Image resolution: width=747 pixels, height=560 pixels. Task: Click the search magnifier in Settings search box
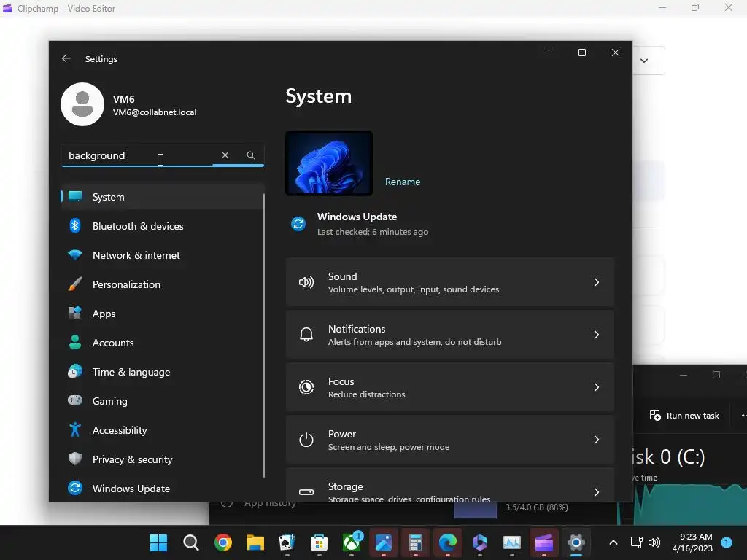point(251,155)
